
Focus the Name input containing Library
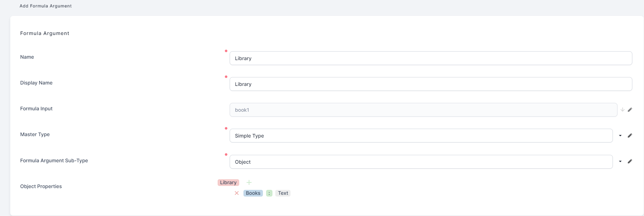[x=431, y=58]
